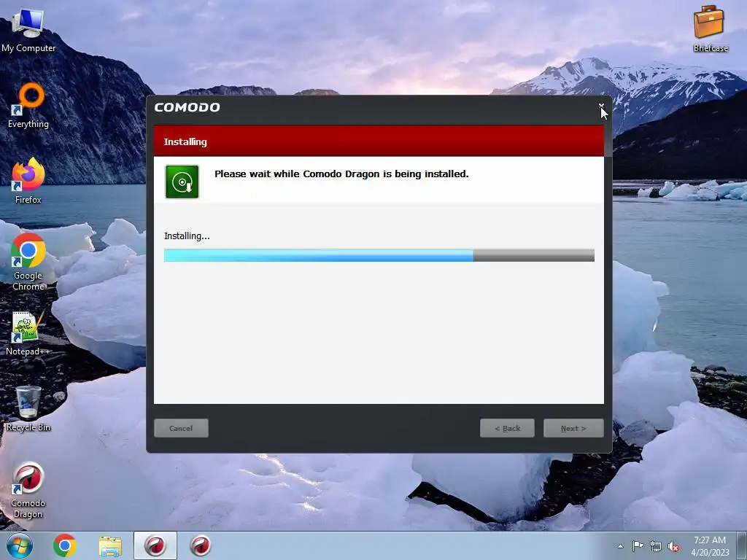Image resolution: width=747 pixels, height=560 pixels.
Task: Click the Next > button
Action: coord(573,428)
